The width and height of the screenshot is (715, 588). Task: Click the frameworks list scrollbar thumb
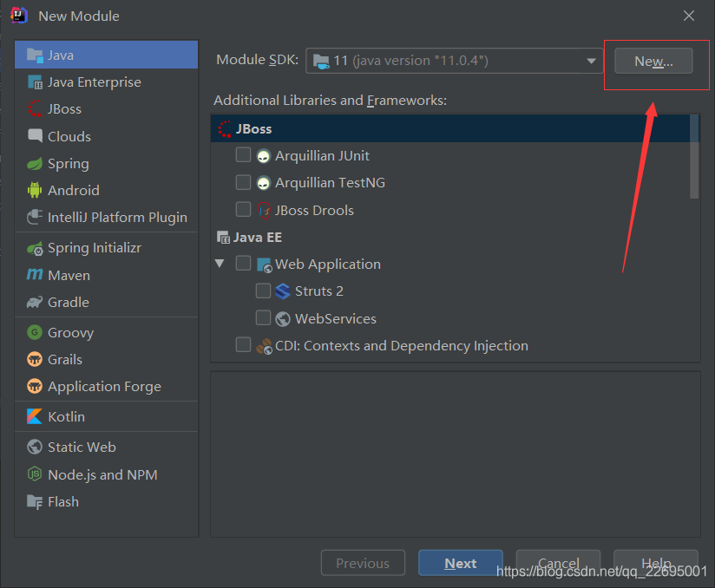coord(694,156)
